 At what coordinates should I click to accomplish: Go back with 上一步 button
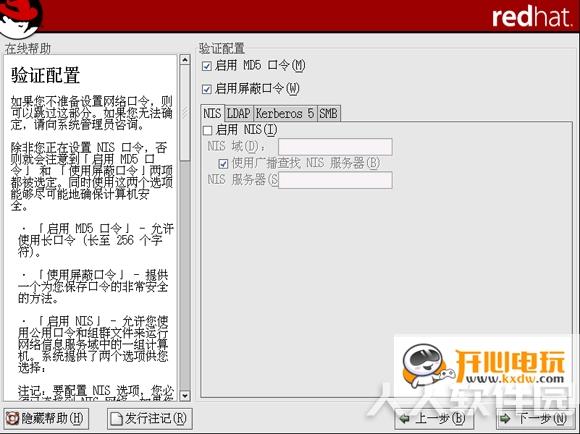(x=434, y=419)
